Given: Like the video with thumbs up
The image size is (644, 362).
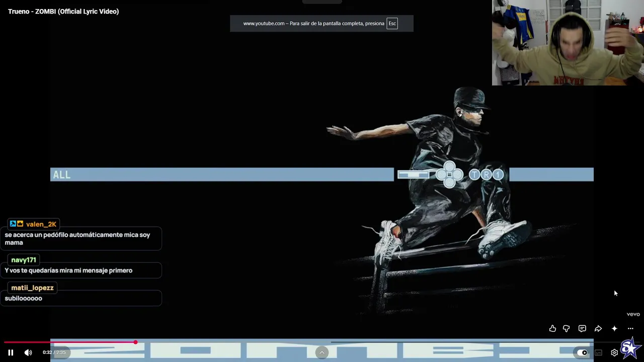Looking at the screenshot, I should (x=552, y=328).
